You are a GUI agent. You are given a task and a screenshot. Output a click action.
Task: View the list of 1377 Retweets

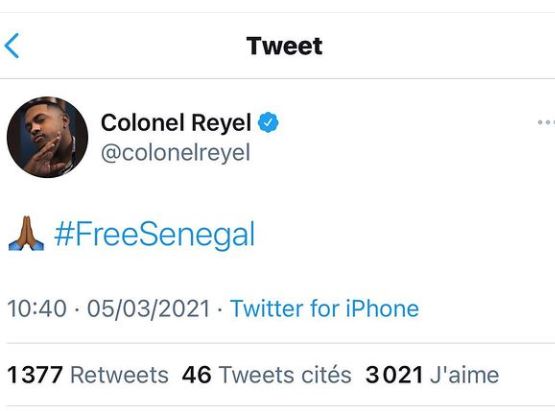(88, 375)
